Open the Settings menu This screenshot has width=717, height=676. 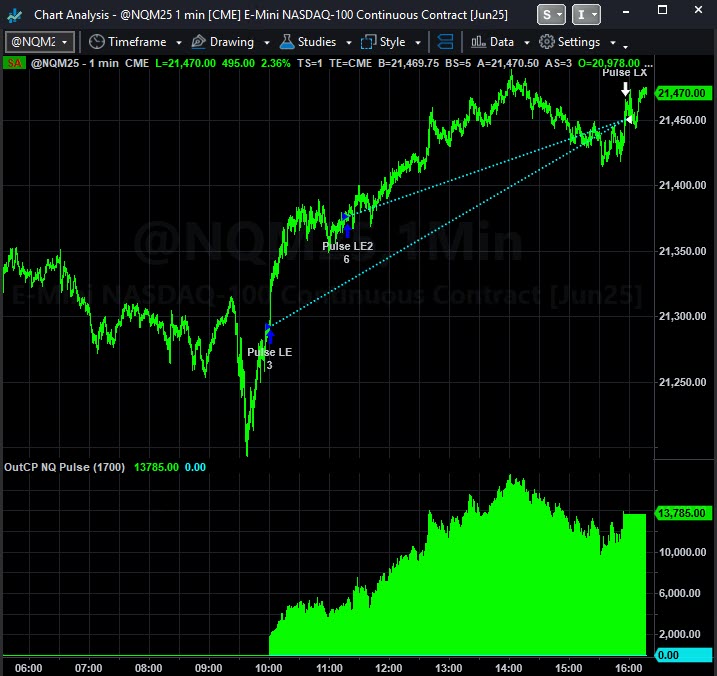pos(579,42)
